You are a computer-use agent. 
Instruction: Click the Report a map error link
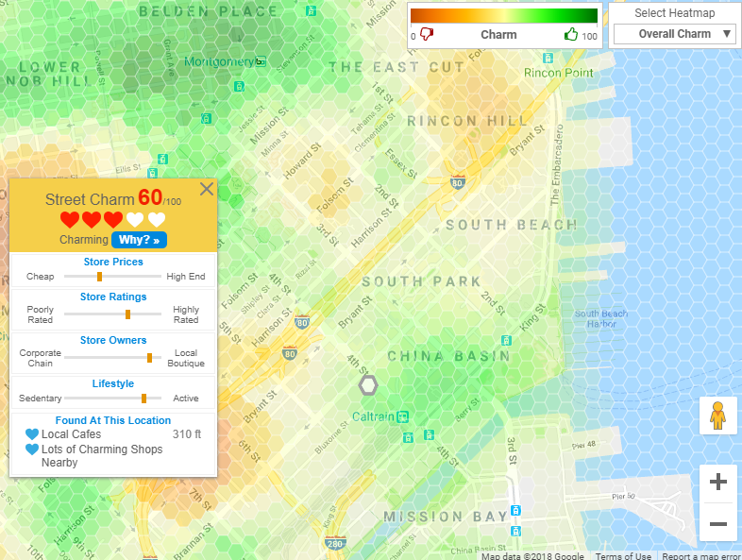(700, 555)
